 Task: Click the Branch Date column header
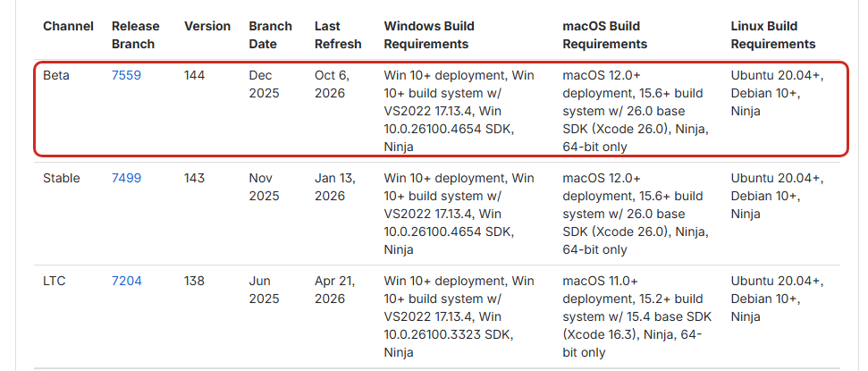270,35
